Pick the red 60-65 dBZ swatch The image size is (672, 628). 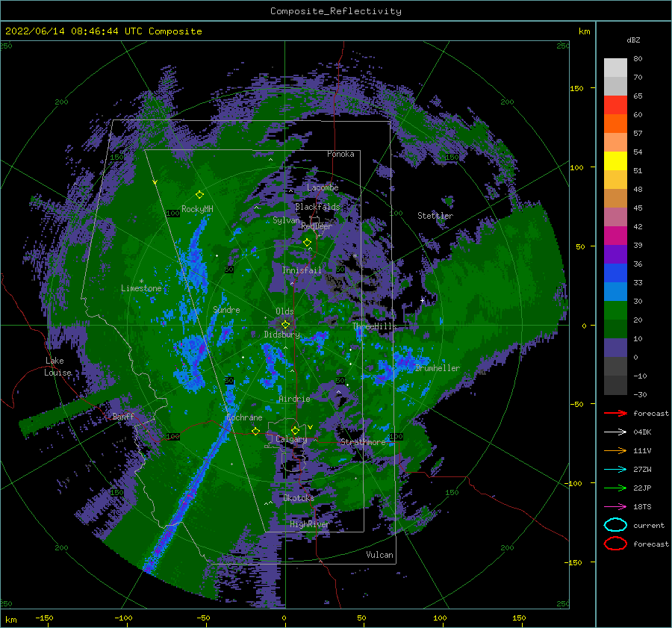[x=615, y=105]
